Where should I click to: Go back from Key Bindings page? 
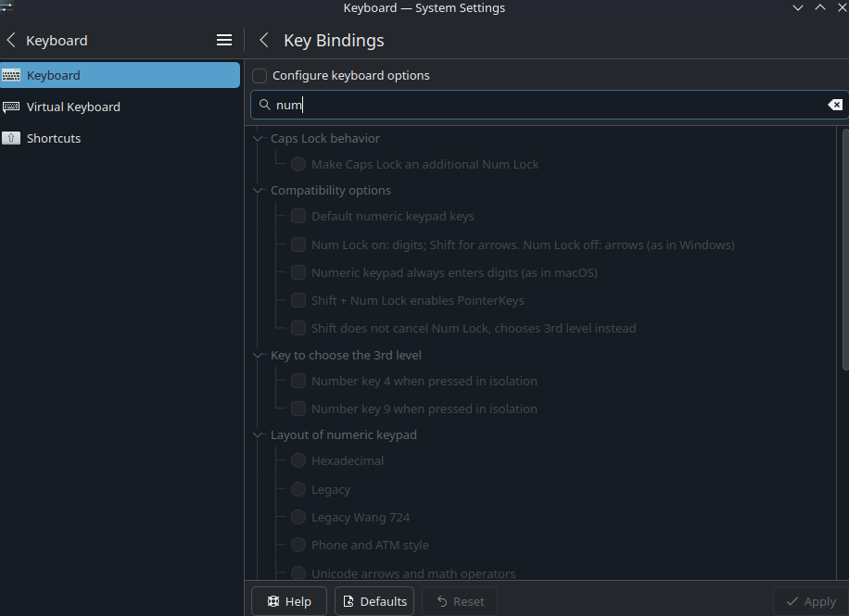tap(263, 40)
